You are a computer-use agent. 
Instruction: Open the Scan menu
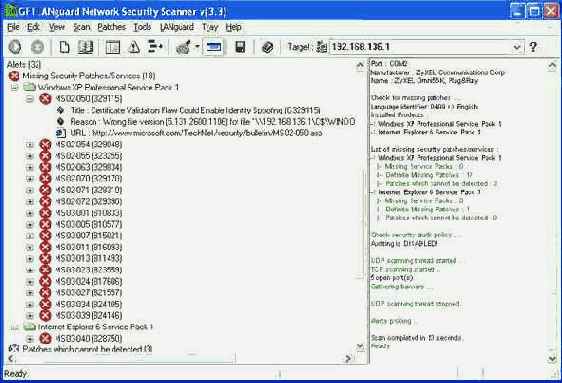point(82,27)
